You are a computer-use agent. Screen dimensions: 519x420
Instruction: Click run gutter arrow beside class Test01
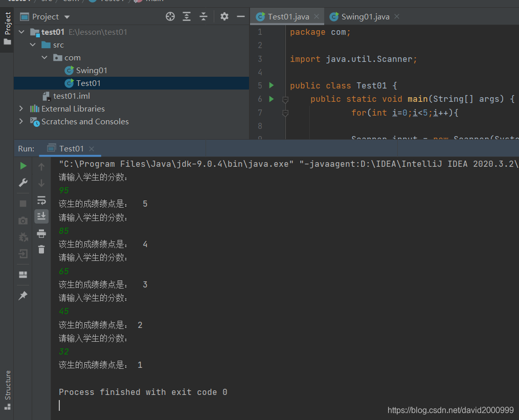pos(272,85)
